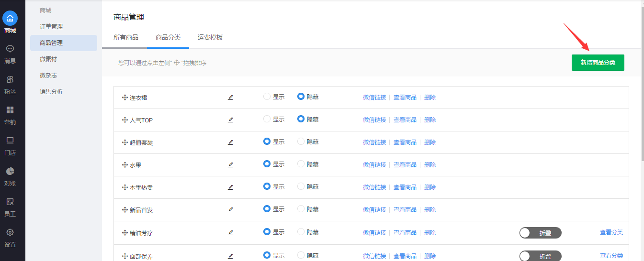The width and height of the screenshot is (644, 261).
Task: Go to 粉丝 fans section icon
Action: tap(10, 79)
